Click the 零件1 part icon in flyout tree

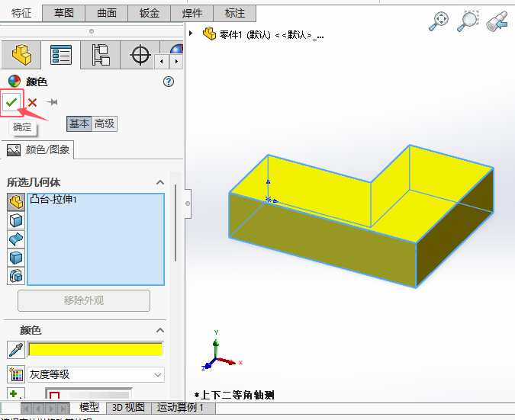click(209, 34)
